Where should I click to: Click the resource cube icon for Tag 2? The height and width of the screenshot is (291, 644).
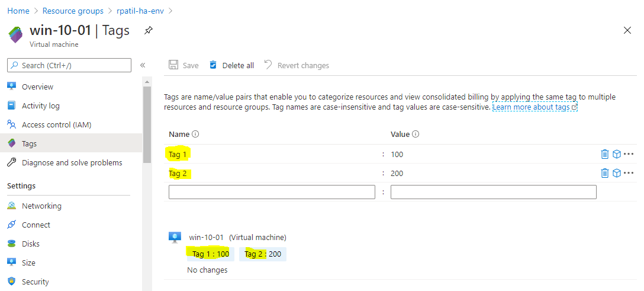(616, 173)
